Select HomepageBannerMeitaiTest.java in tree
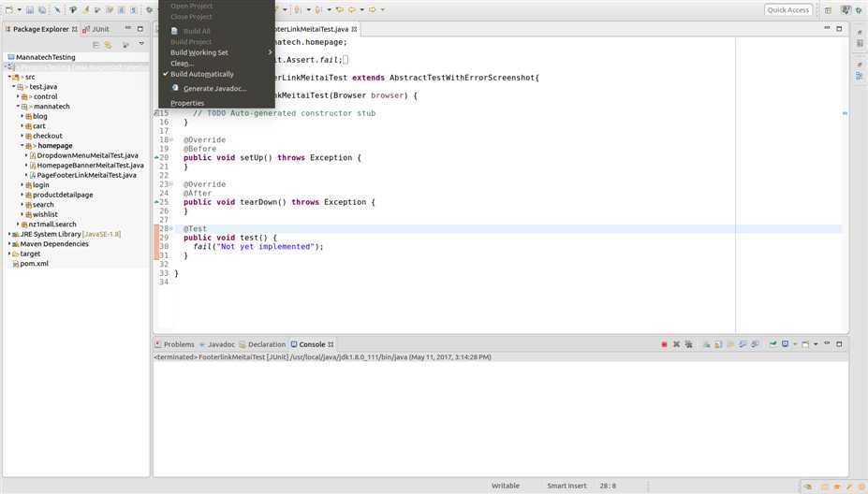This screenshot has height=494, width=868. coord(90,166)
